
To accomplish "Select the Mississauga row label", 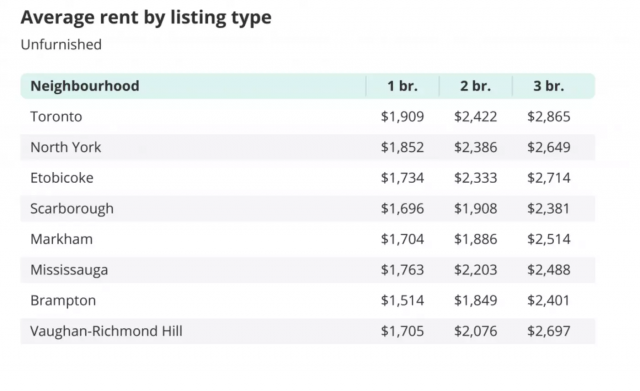I will point(69,270).
